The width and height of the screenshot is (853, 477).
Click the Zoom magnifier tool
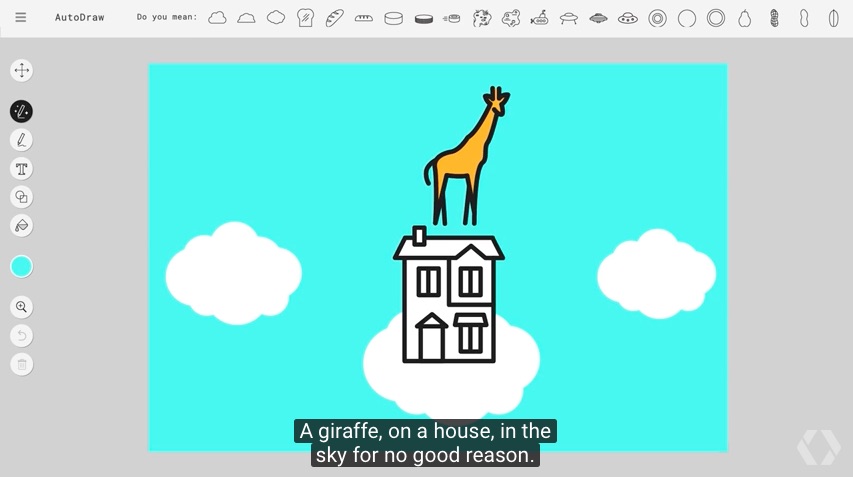tap(21, 307)
